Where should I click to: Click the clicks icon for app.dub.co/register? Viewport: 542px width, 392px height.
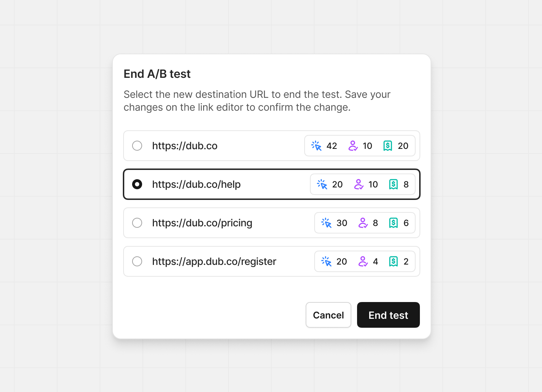326,261
